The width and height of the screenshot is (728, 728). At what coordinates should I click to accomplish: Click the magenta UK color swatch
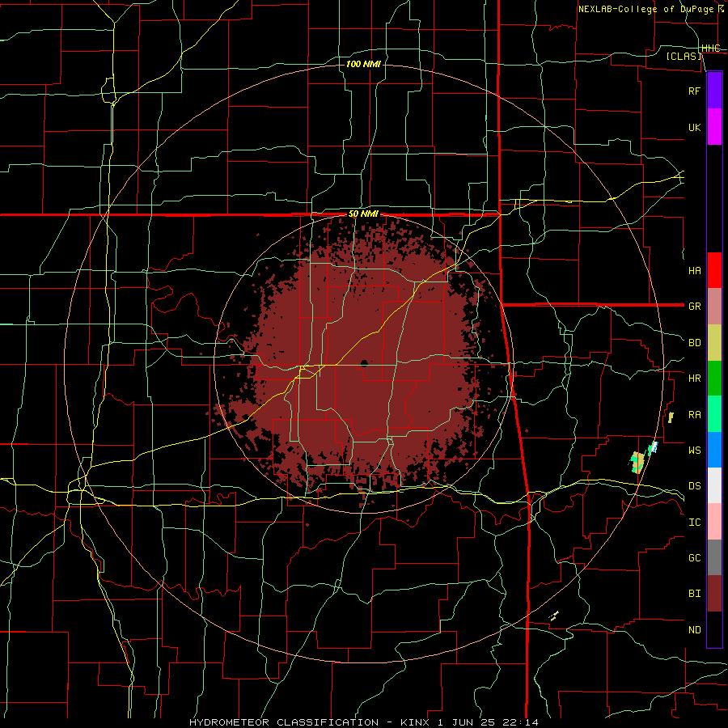click(x=714, y=127)
